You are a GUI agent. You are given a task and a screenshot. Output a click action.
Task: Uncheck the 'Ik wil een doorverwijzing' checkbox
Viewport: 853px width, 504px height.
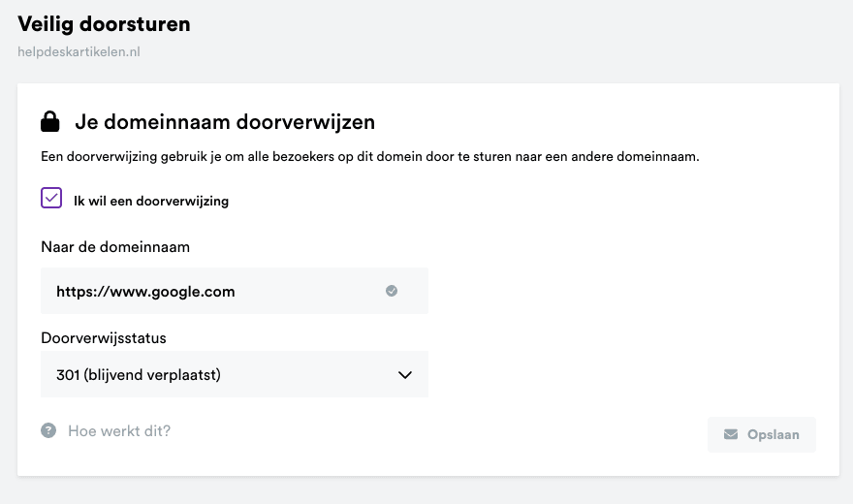click(x=51, y=198)
